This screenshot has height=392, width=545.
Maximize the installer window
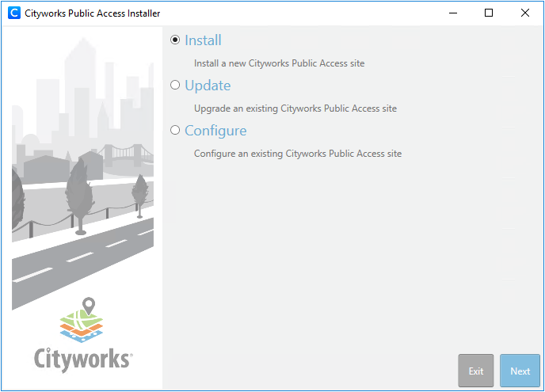tap(489, 13)
